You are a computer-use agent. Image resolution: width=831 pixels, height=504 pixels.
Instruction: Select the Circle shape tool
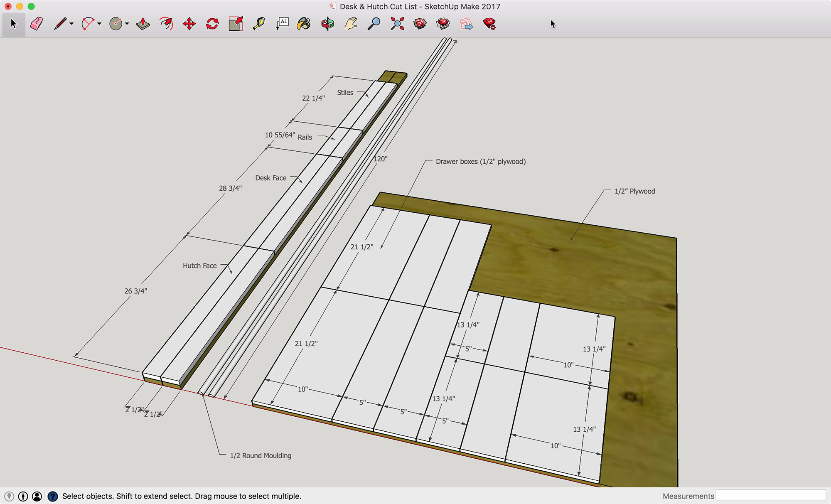pyautogui.click(x=116, y=24)
